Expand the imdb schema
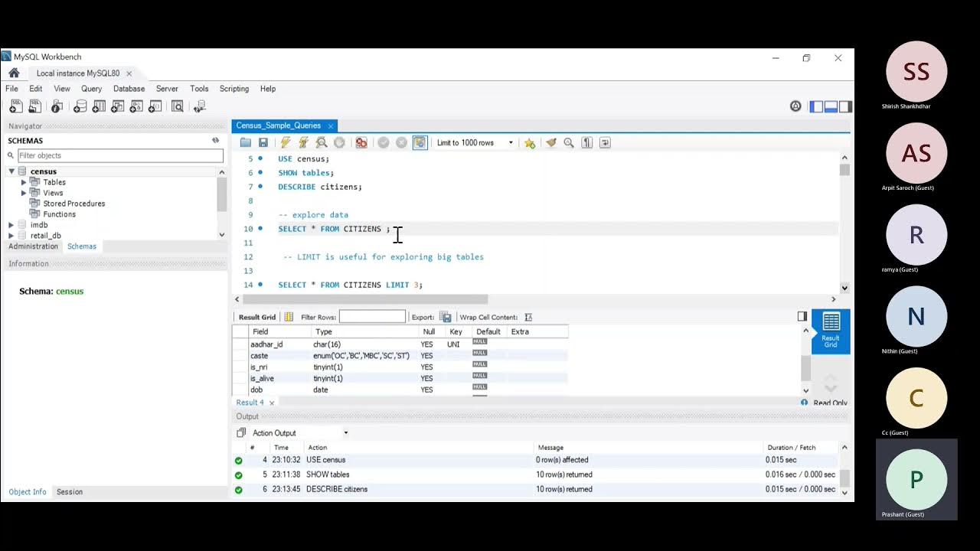 (x=11, y=225)
